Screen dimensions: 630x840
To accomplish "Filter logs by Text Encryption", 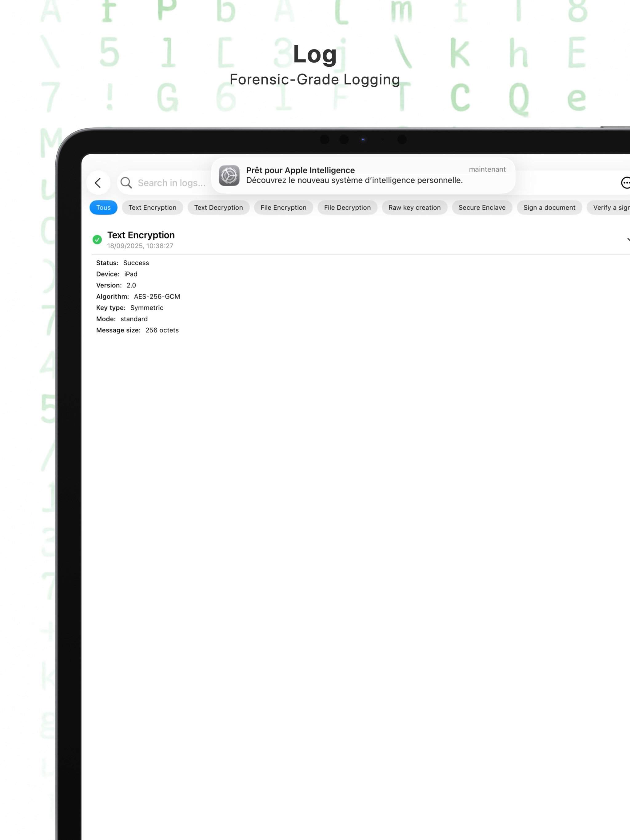I will pyautogui.click(x=152, y=208).
